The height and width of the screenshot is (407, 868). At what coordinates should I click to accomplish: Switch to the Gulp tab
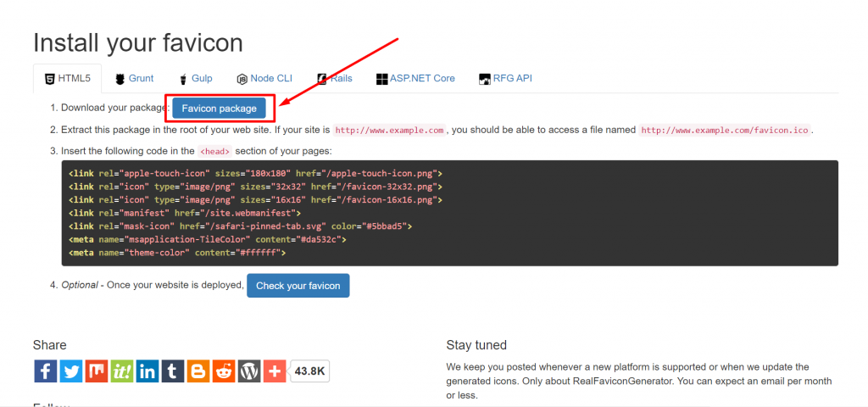(x=196, y=79)
